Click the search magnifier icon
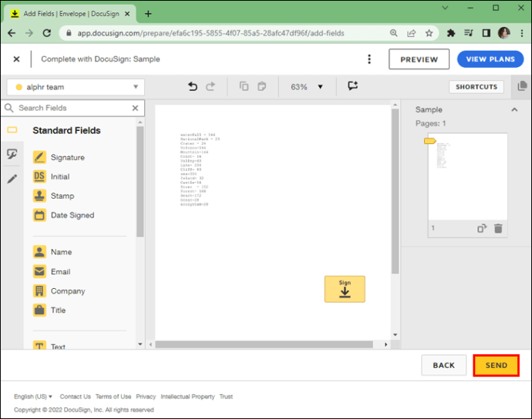This screenshot has height=419, width=532. click(x=9, y=108)
